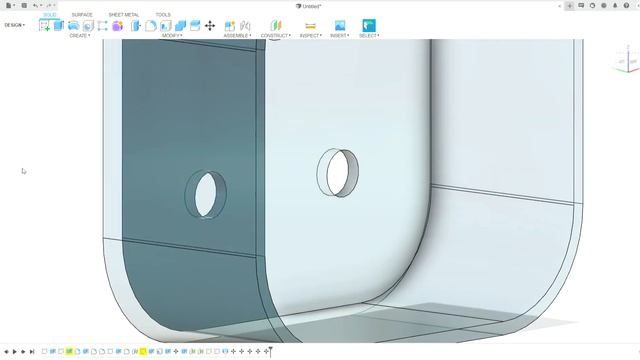The height and width of the screenshot is (360, 640).
Task: Expand the ASSEMBLE menu
Action: pos(237,36)
